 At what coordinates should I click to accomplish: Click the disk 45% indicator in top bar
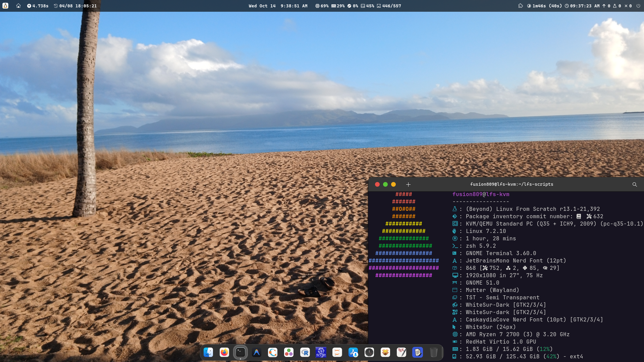(368, 6)
